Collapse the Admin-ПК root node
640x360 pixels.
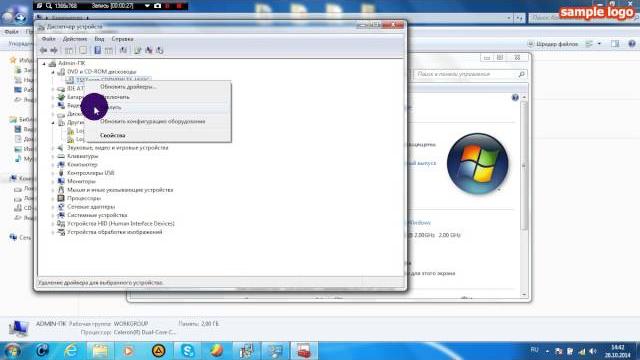44,63
